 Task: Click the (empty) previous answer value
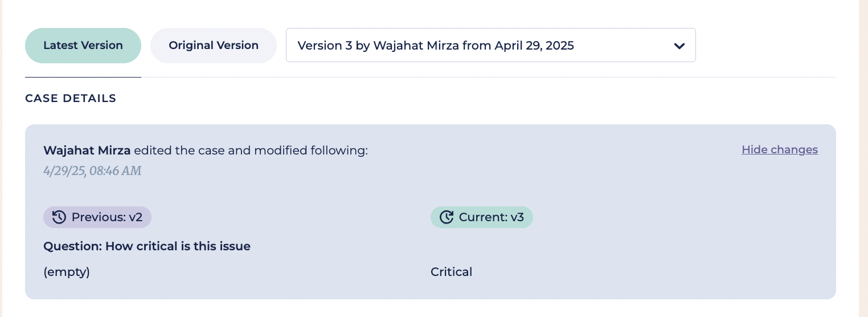pos(67,272)
